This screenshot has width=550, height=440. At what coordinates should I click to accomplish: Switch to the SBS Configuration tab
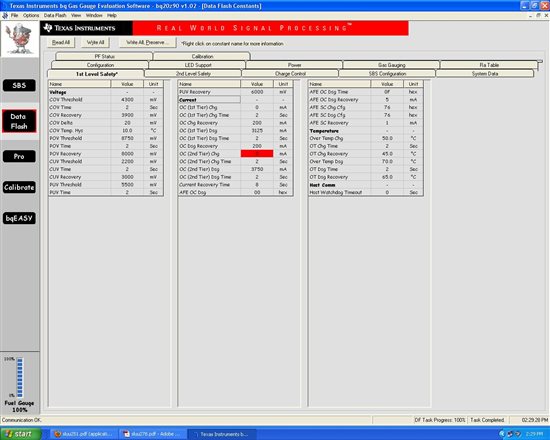click(387, 74)
